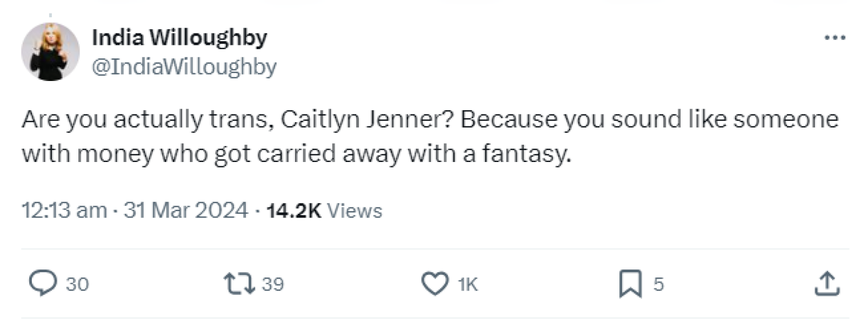The height and width of the screenshot is (324, 868).
Task: Click the "Views" label
Action: 355,211
